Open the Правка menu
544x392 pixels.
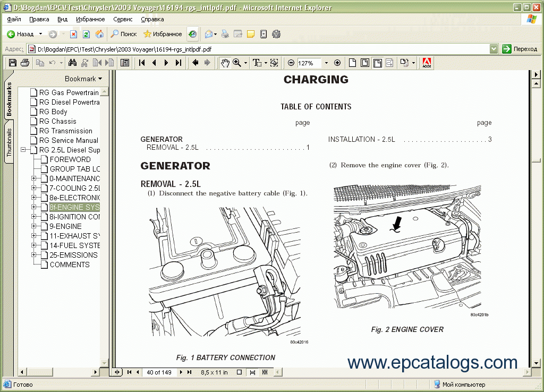[x=39, y=20]
